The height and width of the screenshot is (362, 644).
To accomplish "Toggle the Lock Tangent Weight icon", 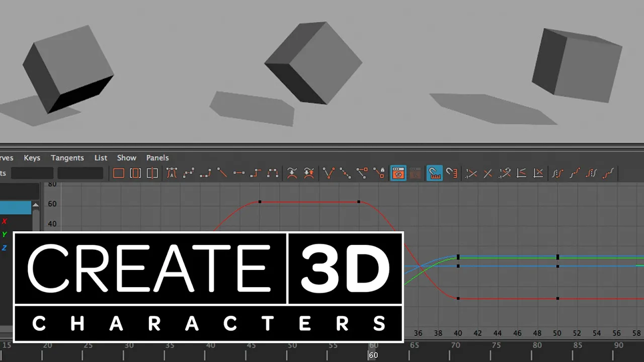I will tap(379, 173).
